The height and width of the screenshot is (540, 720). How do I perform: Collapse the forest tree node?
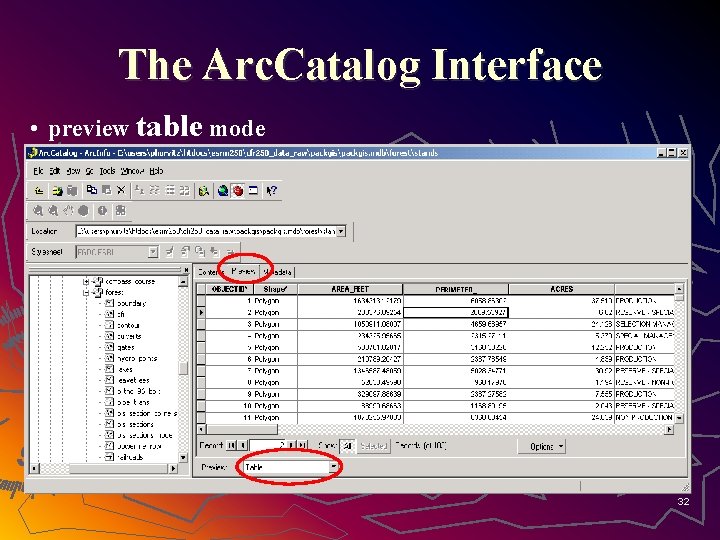click(x=86, y=292)
